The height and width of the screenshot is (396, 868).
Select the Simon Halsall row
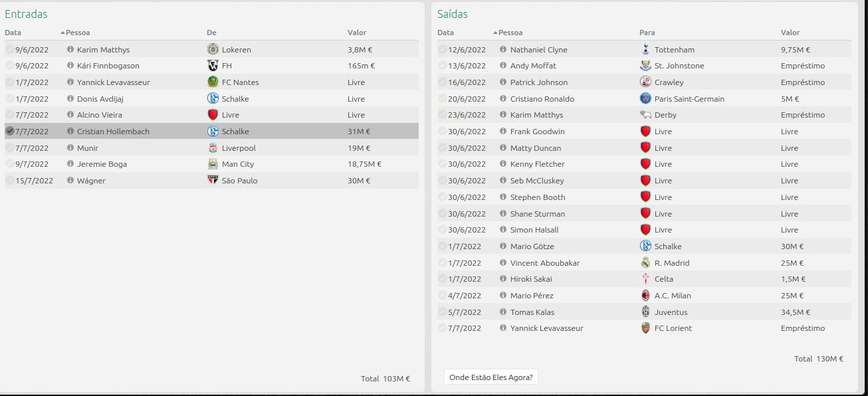click(644, 230)
